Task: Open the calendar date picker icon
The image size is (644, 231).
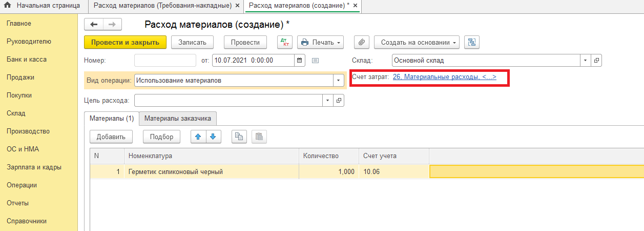Action: [300, 60]
